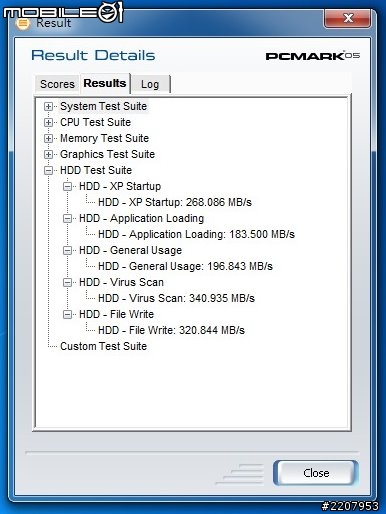Screen dimensions: 386x514
Task: Collapse the HDD - File Write node
Action: click(x=67, y=315)
